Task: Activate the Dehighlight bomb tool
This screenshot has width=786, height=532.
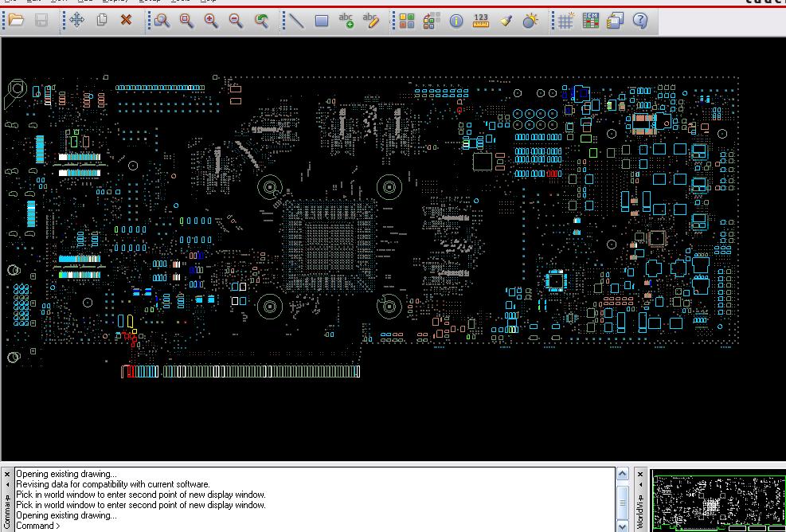Action: tap(530, 21)
